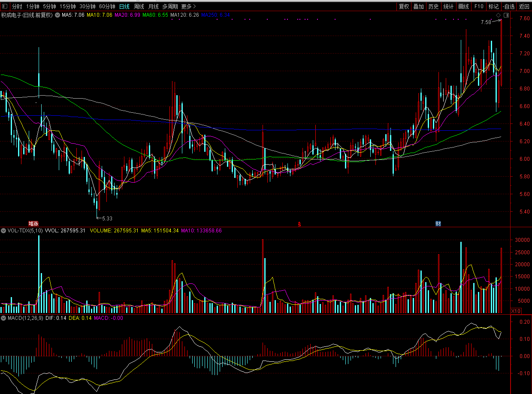Activate the 画线 drawing tool button

[x=463, y=6]
